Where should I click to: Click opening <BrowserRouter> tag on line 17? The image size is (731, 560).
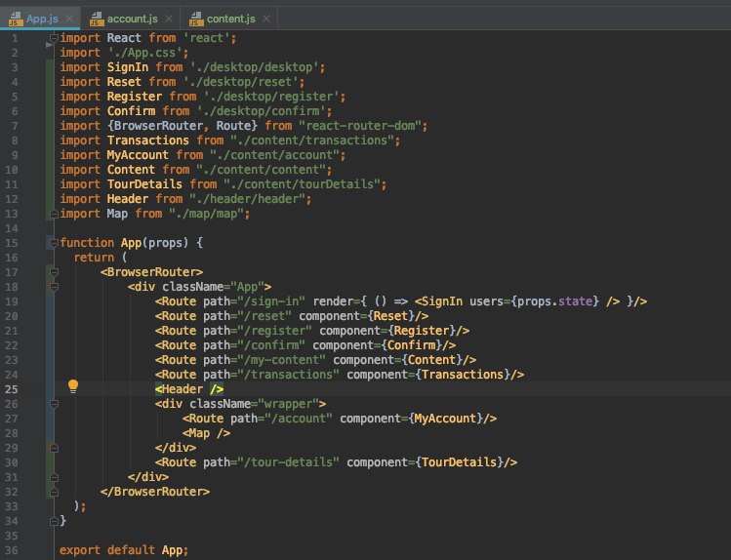(x=151, y=272)
